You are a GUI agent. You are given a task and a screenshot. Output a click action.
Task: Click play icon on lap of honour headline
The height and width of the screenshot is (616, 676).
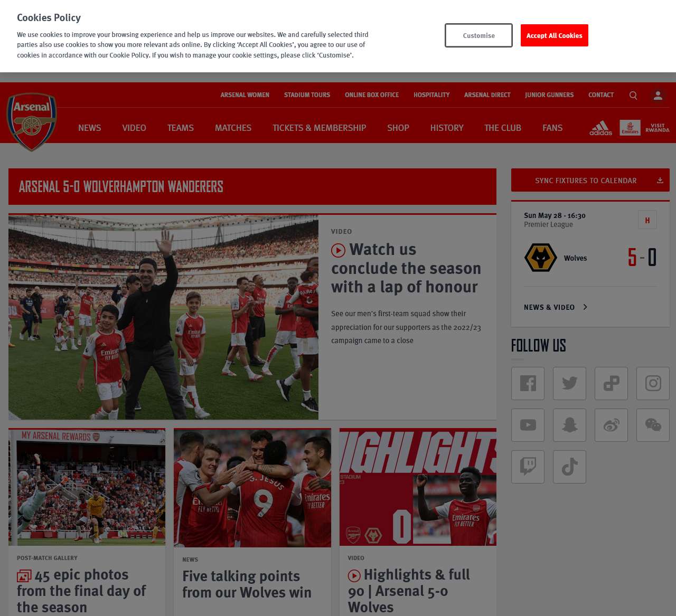click(338, 250)
